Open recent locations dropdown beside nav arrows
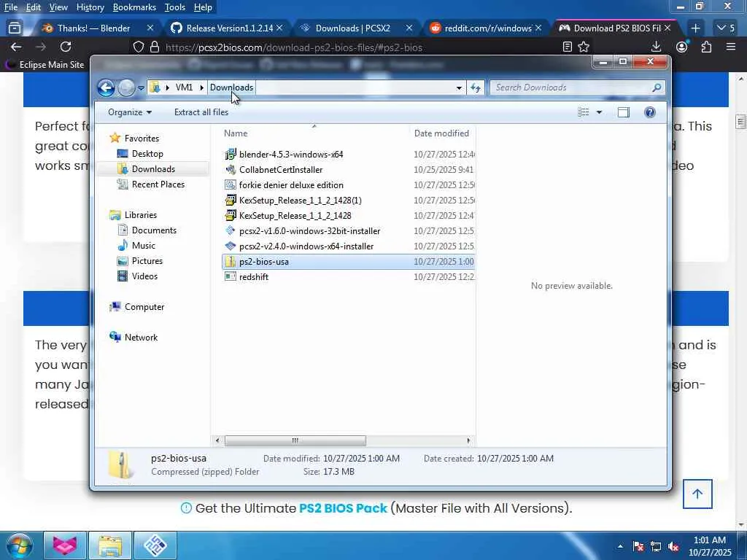The height and width of the screenshot is (560, 747). pos(141,88)
